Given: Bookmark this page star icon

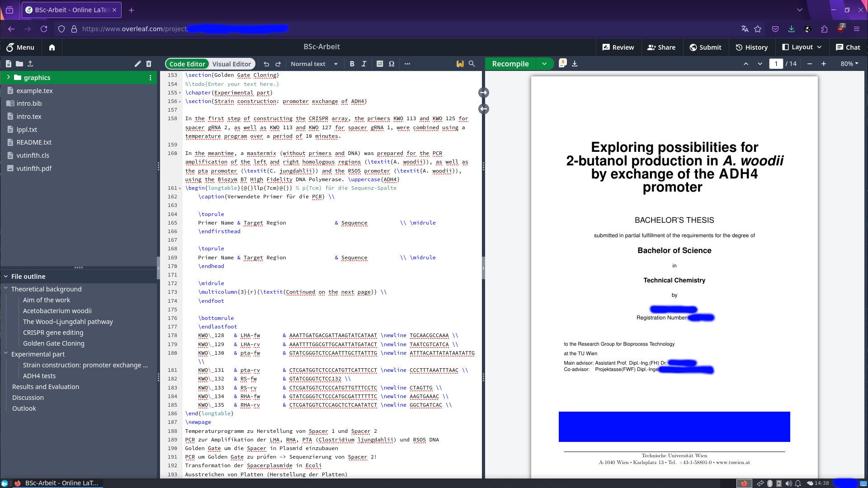Looking at the screenshot, I should 758,29.
